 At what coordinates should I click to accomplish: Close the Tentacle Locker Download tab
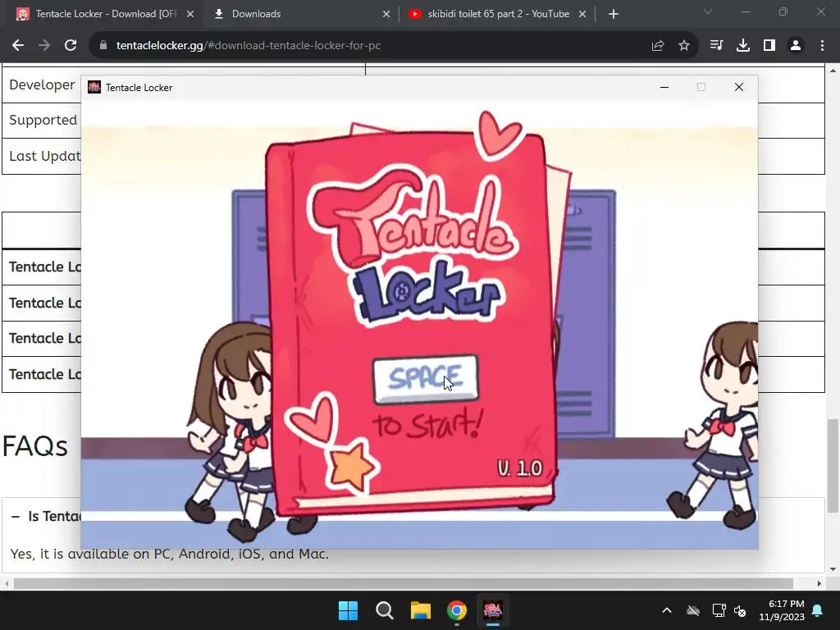[190, 14]
